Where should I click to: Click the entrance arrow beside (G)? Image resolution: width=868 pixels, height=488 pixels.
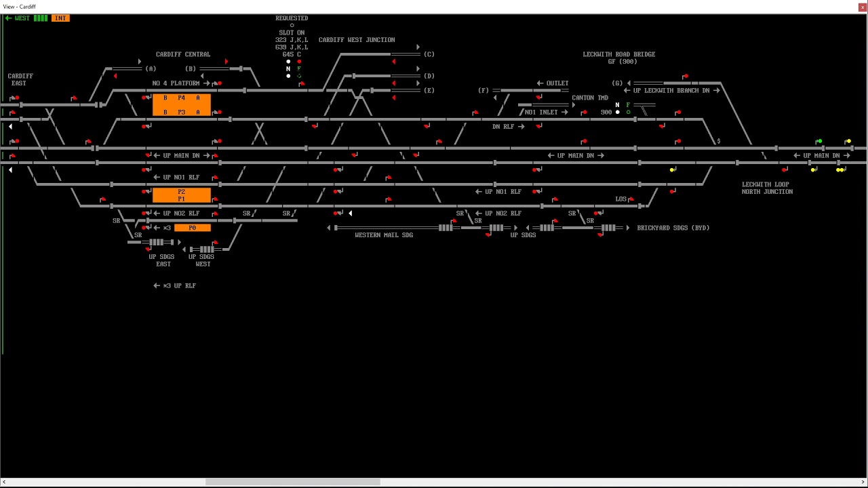pos(629,83)
